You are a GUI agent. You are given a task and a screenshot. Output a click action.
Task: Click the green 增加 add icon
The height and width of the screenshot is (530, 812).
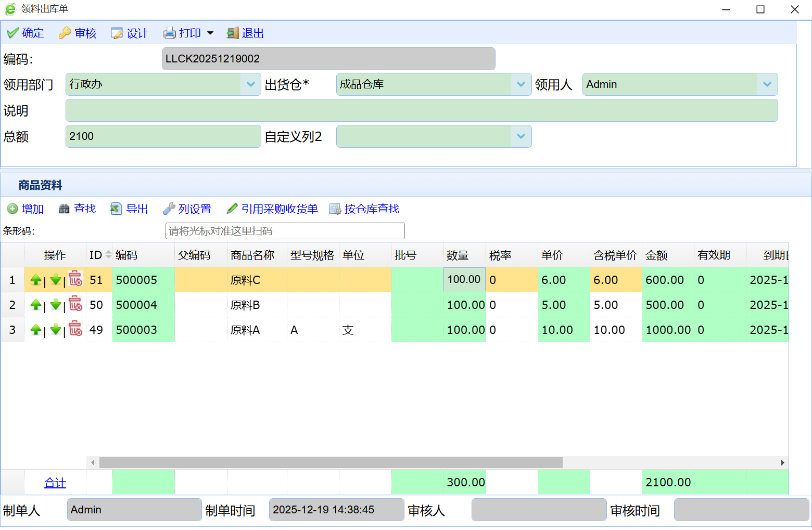(x=12, y=209)
